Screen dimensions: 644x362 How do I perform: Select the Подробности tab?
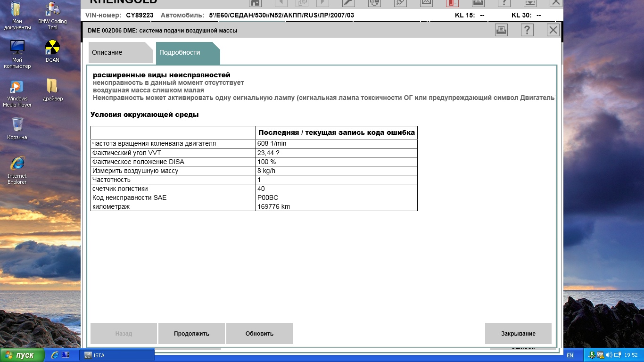pyautogui.click(x=188, y=53)
